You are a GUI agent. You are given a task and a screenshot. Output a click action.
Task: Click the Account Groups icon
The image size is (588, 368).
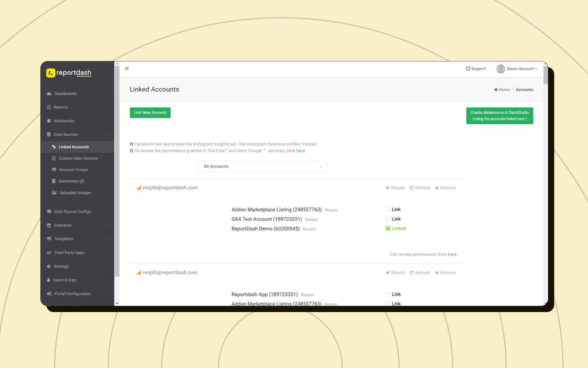coord(54,170)
